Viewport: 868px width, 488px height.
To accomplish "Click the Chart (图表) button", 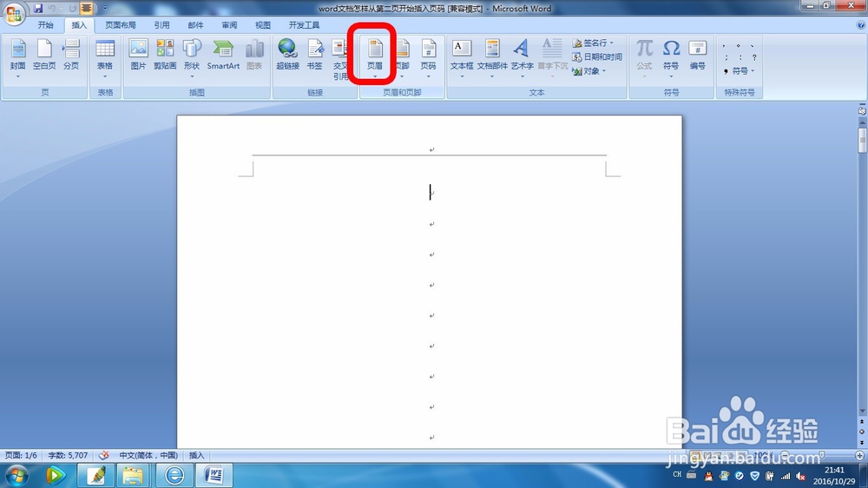I will point(254,56).
